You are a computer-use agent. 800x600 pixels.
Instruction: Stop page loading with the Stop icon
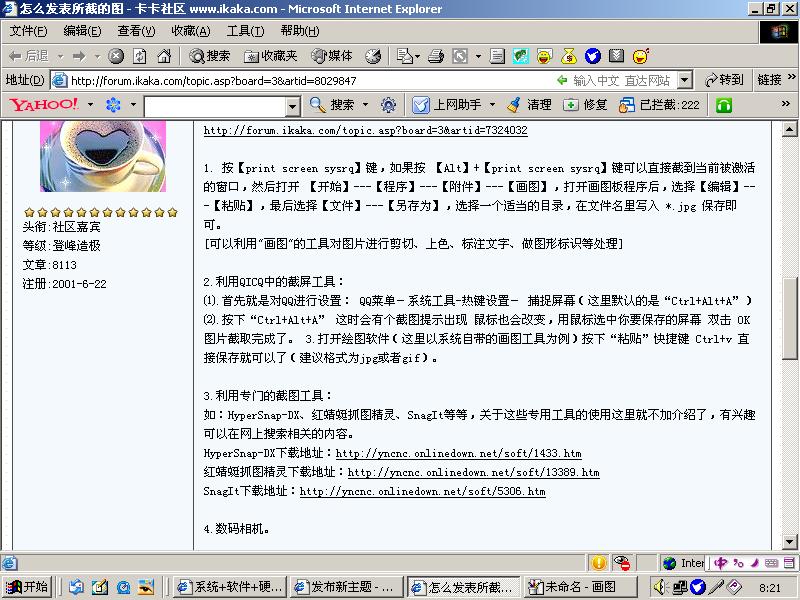116,56
